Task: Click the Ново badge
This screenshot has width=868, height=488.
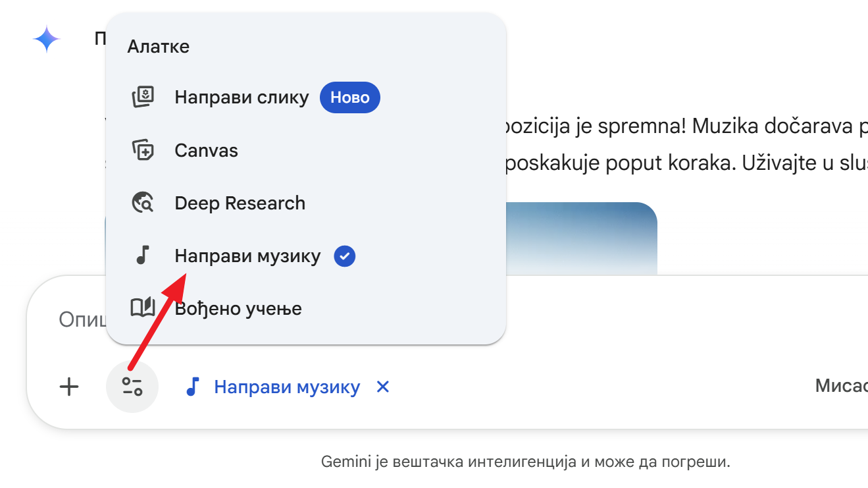Action: point(349,98)
